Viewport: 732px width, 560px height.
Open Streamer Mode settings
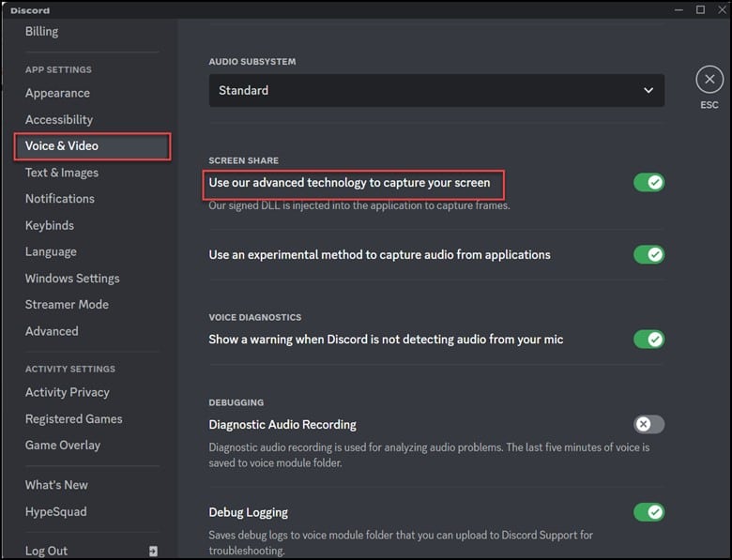tap(67, 305)
